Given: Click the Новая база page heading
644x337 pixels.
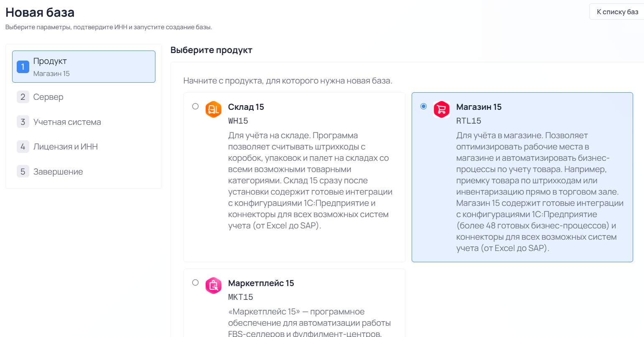Looking at the screenshot, I should point(40,13).
